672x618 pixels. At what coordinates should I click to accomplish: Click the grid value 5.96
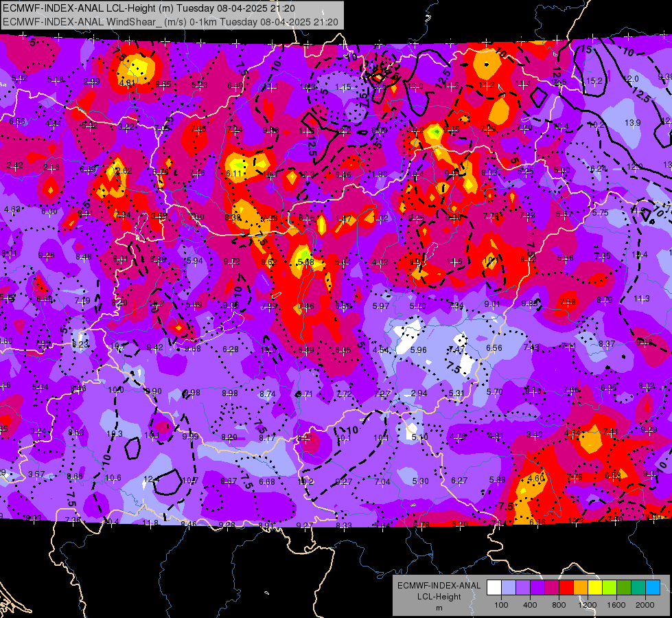coord(418,350)
